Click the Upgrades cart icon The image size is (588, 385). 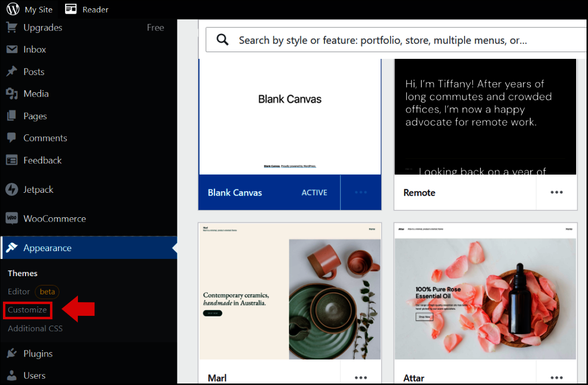[x=12, y=27]
